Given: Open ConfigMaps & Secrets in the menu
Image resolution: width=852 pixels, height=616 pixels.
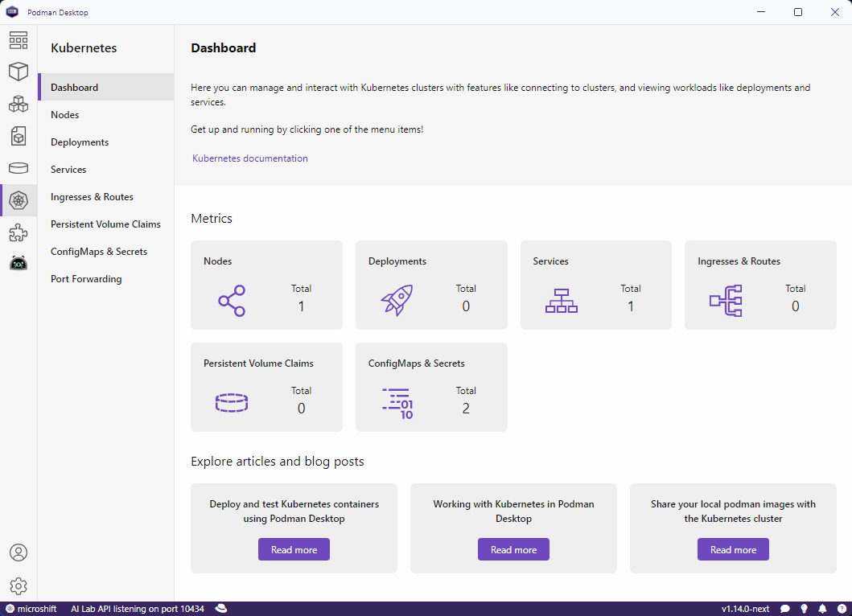Looking at the screenshot, I should tap(98, 252).
